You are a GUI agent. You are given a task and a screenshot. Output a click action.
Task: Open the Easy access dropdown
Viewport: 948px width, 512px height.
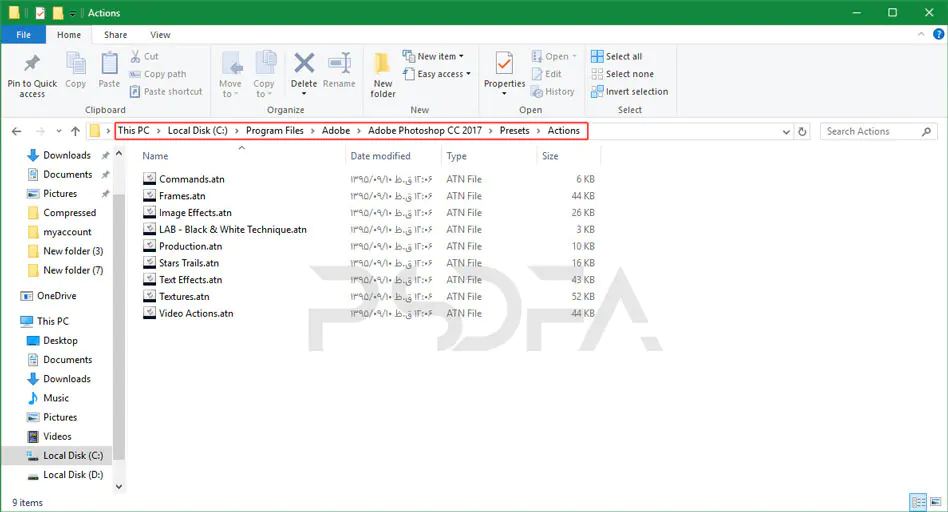click(x=437, y=74)
